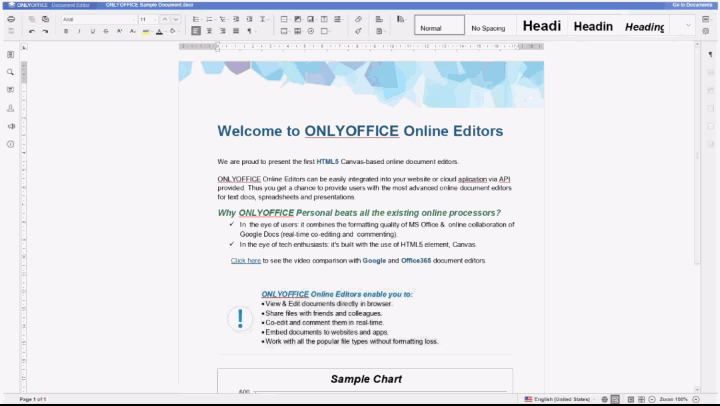Click the Redo arrow icon
Viewport: 720px width, 406px height.
(x=45, y=31)
